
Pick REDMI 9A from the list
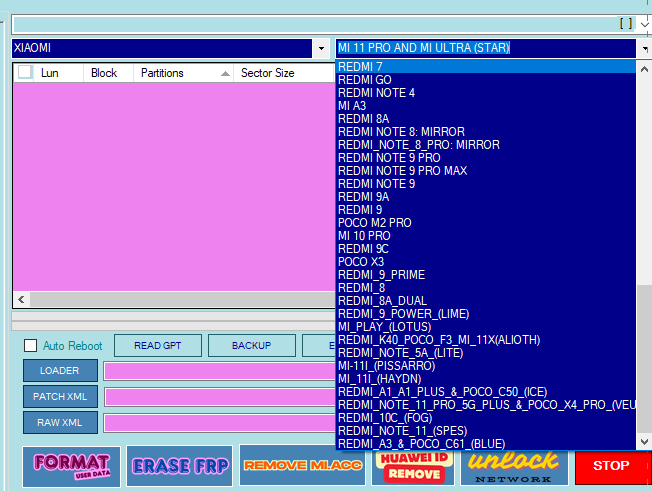486,197
